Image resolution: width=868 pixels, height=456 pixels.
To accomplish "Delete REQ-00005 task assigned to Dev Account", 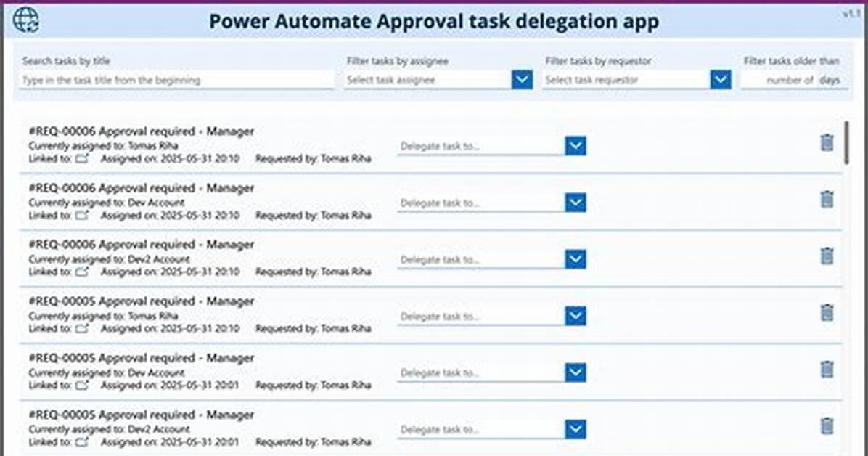I will pyautogui.click(x=827, y=369).
